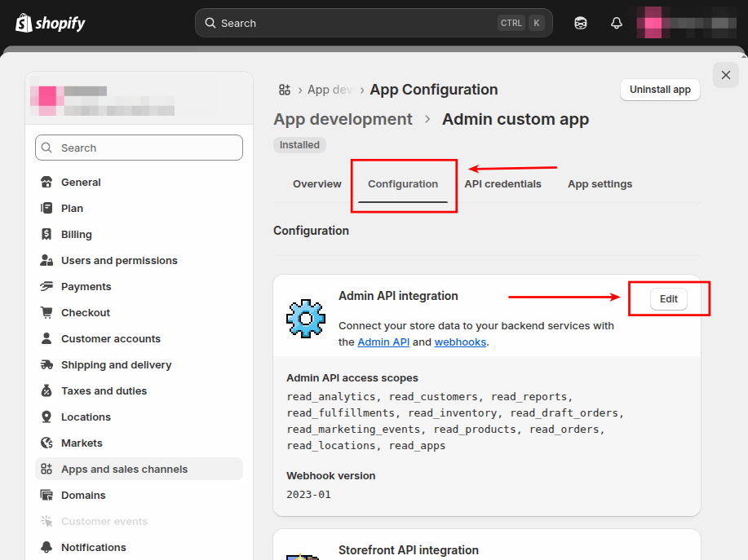Open General settings store icon
748x560 pixels.
[46, 183]
